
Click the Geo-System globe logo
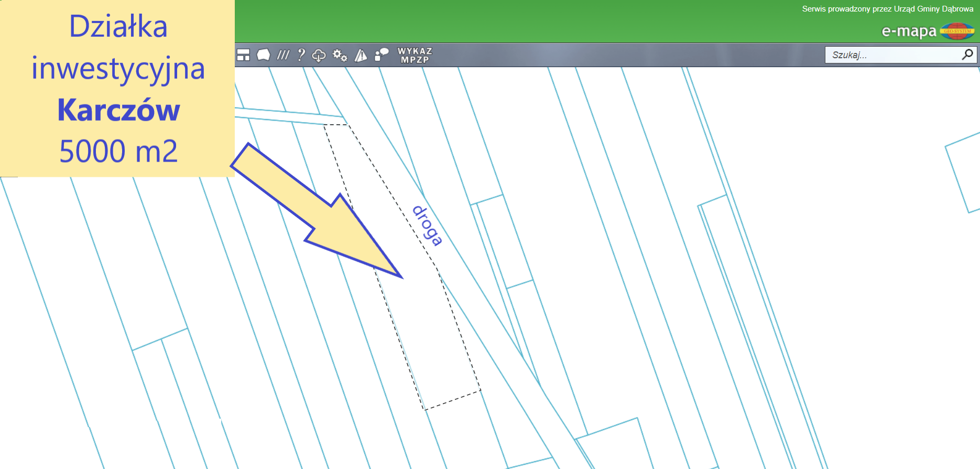[957, 31]
